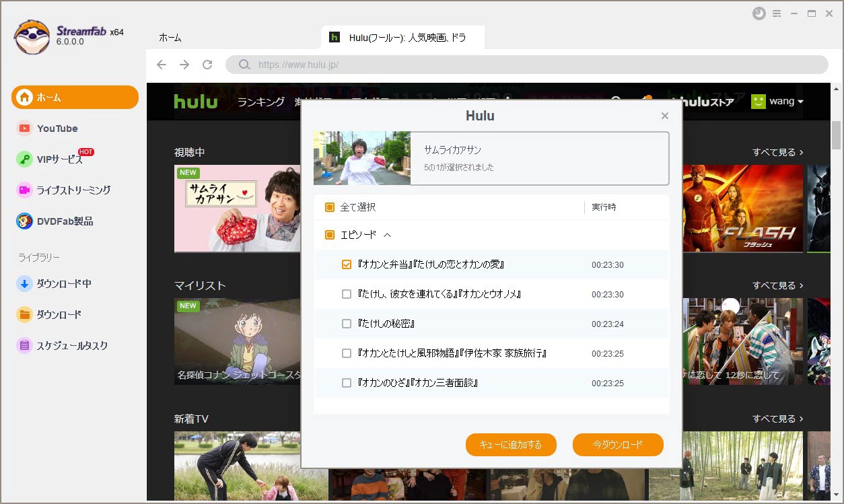Reload the Hulu page
This screenshot has height=504, width=844.
[207, 65]
